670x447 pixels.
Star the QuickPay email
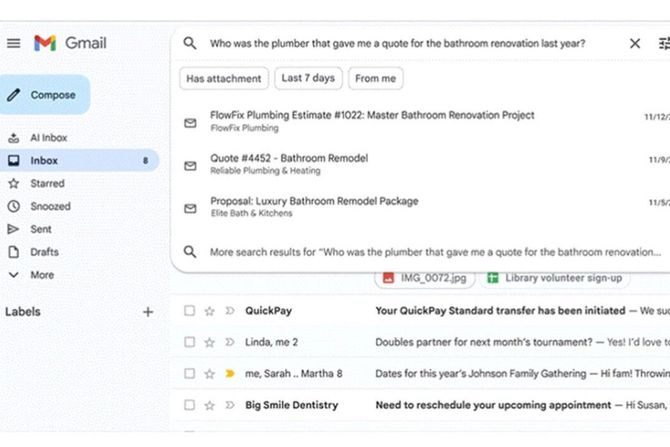click(x=209, y=311)
